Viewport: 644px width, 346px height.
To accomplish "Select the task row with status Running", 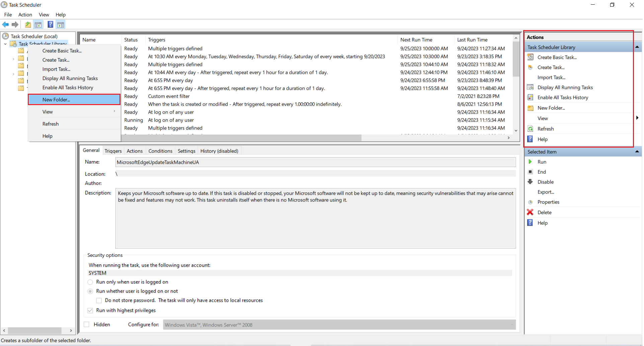I will point(296,120).
